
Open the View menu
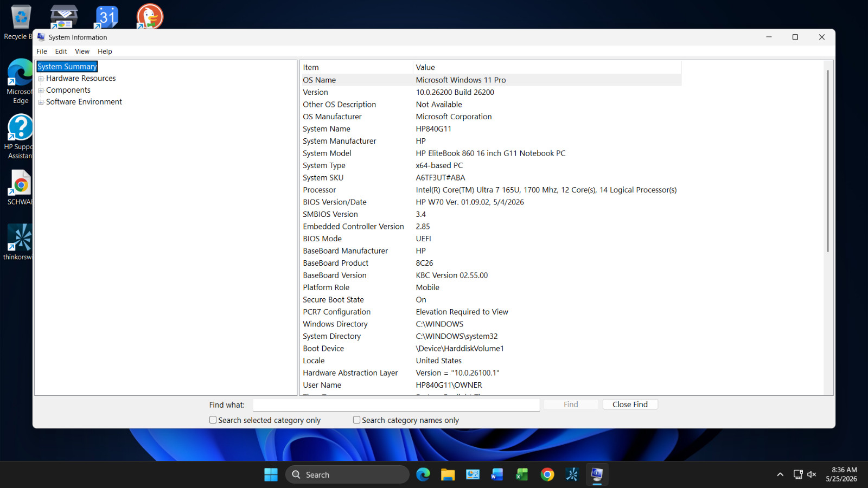pos(82,52)
